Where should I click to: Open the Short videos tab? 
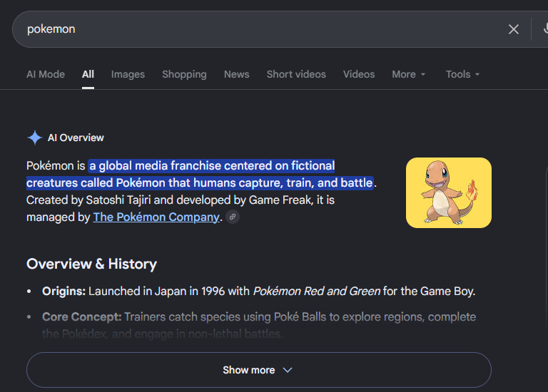(296, 74)
